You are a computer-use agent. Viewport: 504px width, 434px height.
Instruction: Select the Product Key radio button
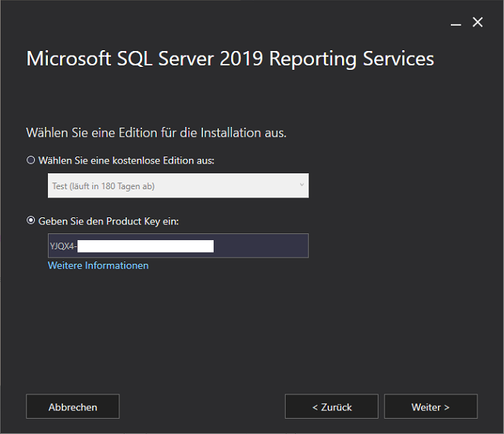pos(31,220)
